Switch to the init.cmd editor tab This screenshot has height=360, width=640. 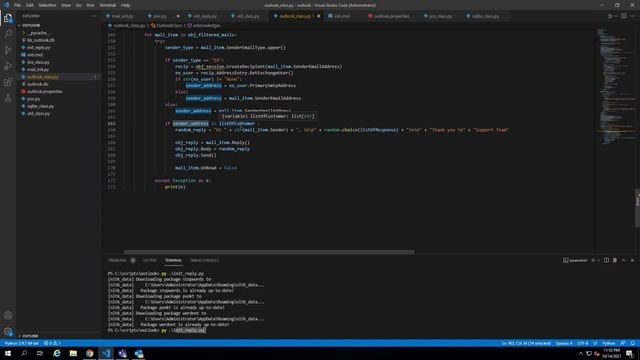(x=342, y=16)
